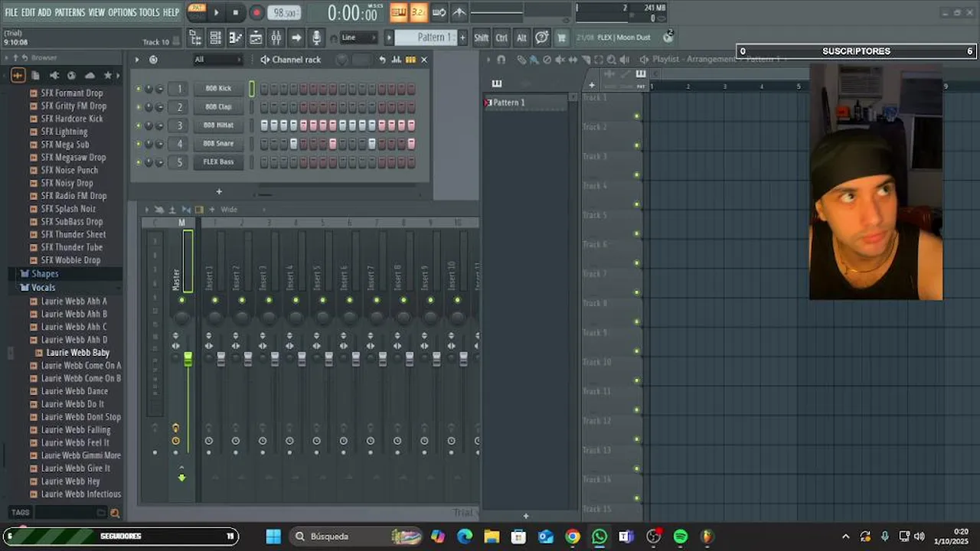Toggle first step of 808 Kick row
This screenshot has width=980, height=551.
[x=264, y=89]
